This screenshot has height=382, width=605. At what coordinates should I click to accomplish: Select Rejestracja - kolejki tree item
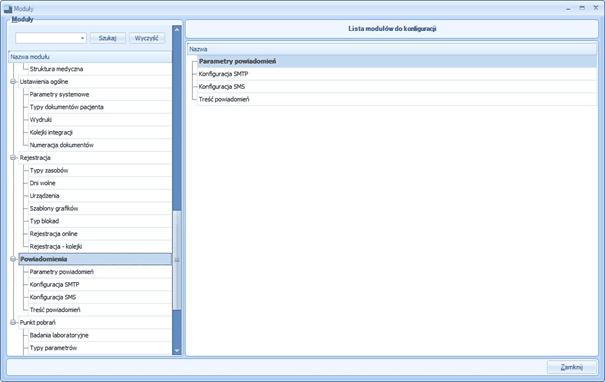tap(56, 246)
